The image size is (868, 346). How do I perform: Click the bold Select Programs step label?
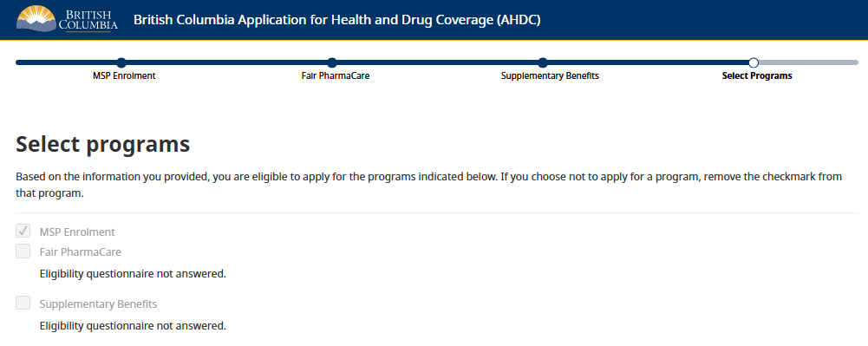(757, 75)
